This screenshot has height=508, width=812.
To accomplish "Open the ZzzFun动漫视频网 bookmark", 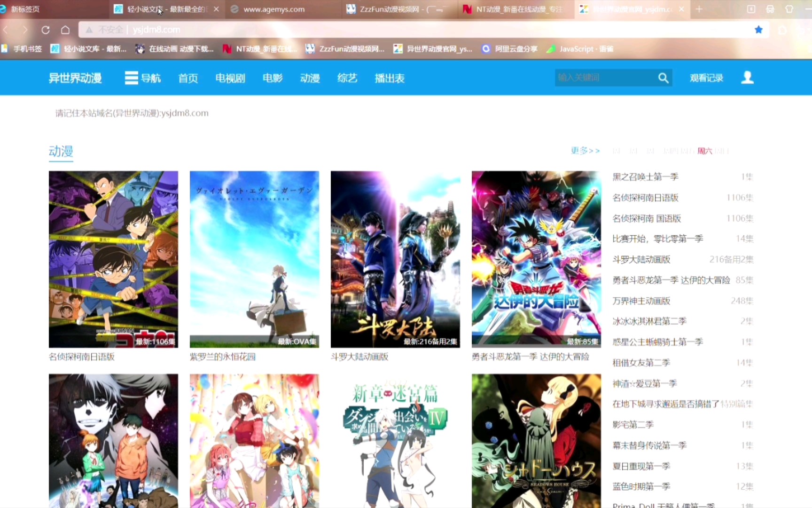I will [345, 49].
